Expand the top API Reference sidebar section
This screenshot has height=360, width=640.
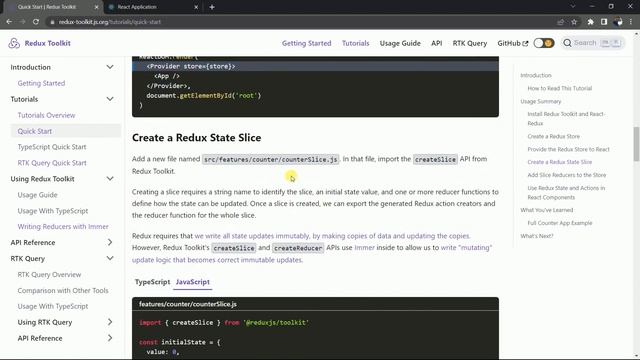[x=110, y=242]
